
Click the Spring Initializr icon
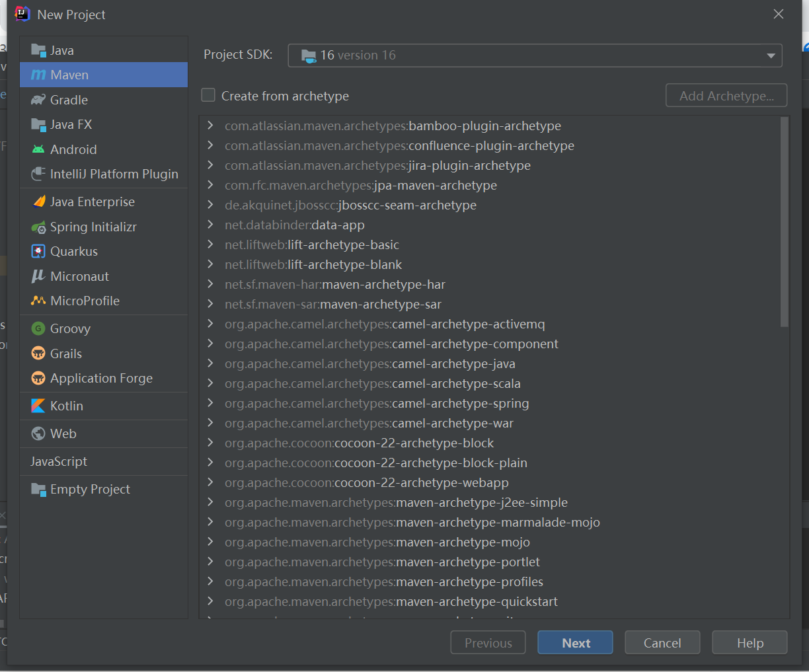(x=38, y=227)
